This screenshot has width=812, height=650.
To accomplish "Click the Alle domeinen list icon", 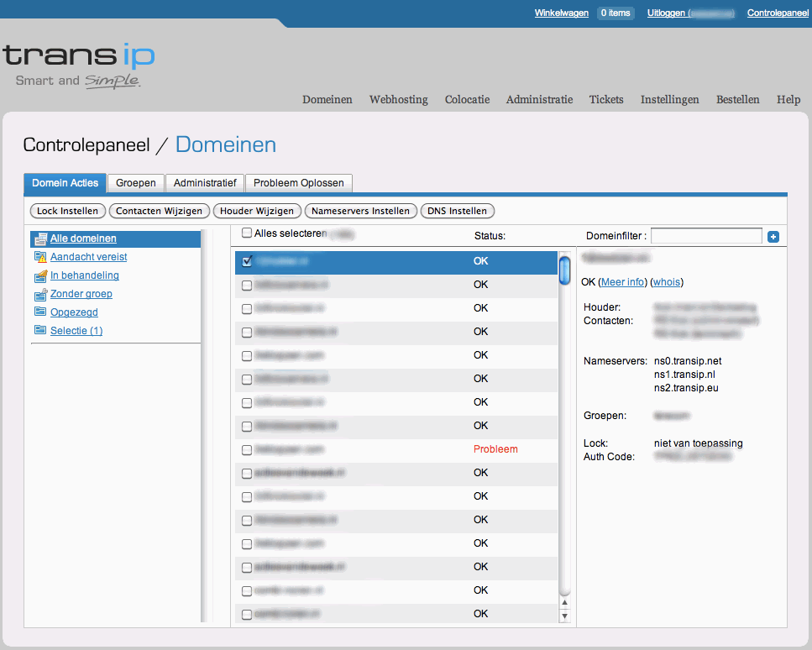I will [40, 239].
